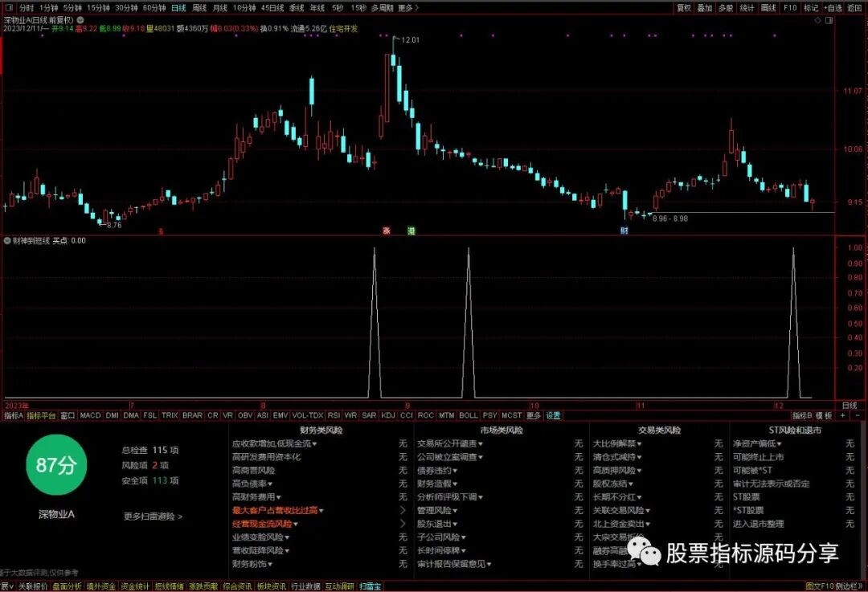The height and width of the screenshot is (592, 868).
Task: Click the round icon next to 深物业A title
Action: [x=80, y=20]
